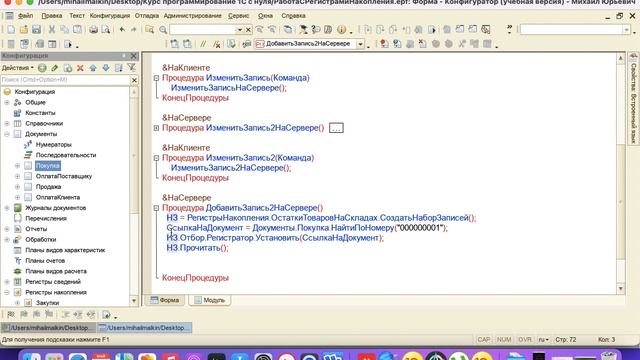The height and width of the screenshot is (360, 640).
Task: Expand the Покупка document node
Action: click(x=18, y=166)
